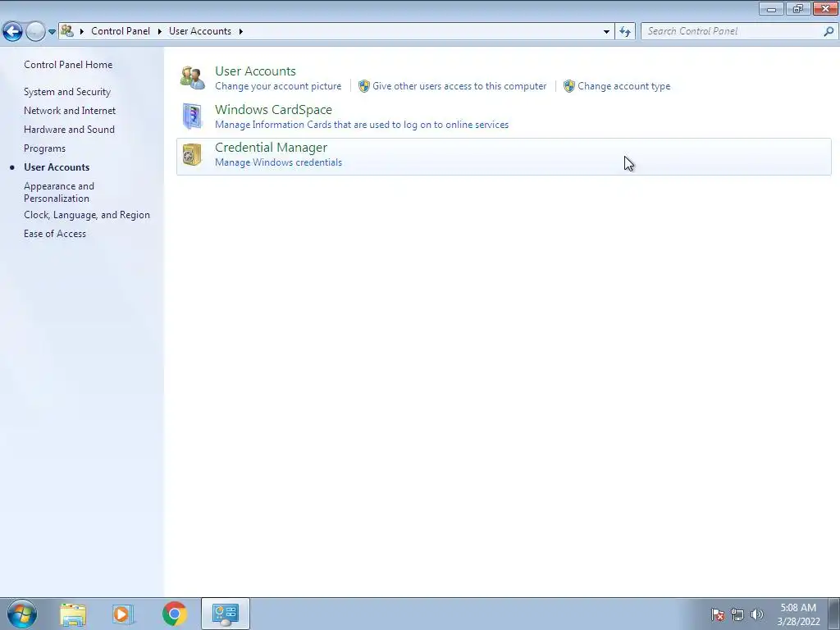The height and width of the screenshot is (630, 840).
Task: Open Clock, Language, and Region category
Action: click(x=87, y=215)
